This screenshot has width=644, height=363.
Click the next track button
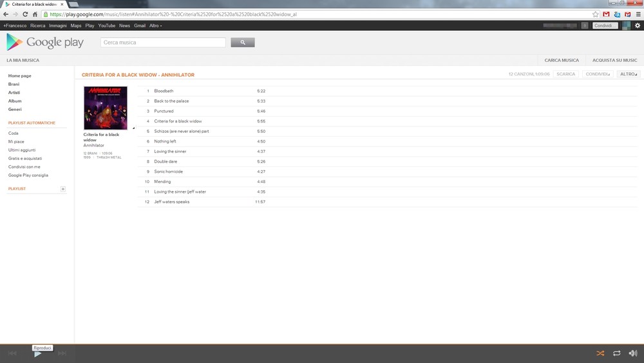coord(62,353)
